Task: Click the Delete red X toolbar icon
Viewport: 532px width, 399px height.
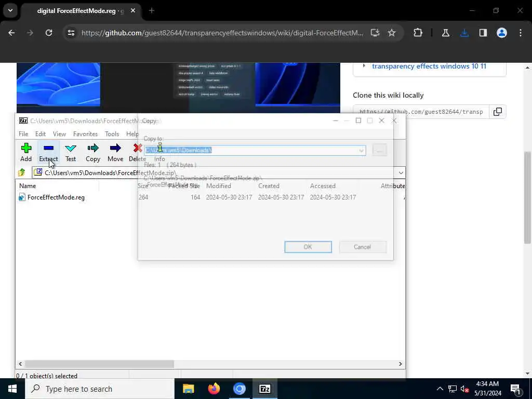Action: tap(137, 152)
